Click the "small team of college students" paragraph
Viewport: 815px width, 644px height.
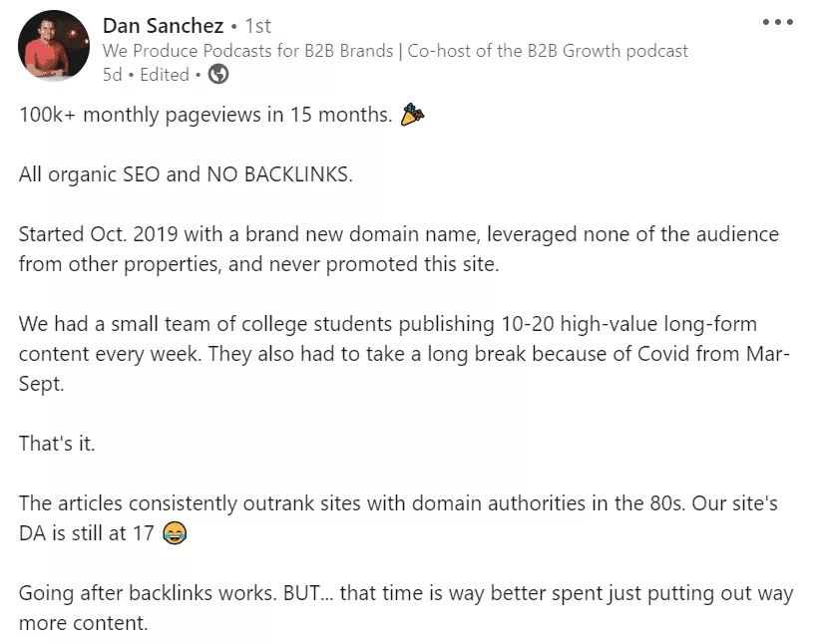click(x=404, y=354)
